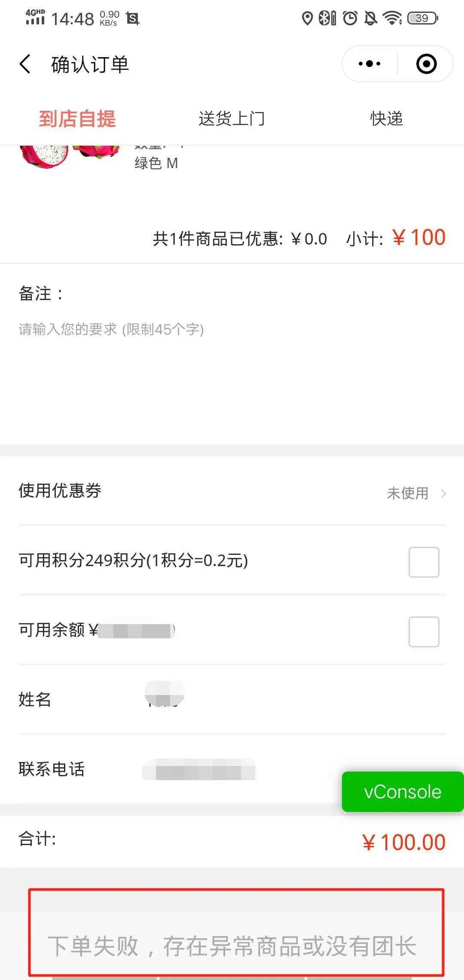The width and height of the screenshot is (464, 980).
Task: Tap the battery indicator icon
Action: tap(423, 18)
